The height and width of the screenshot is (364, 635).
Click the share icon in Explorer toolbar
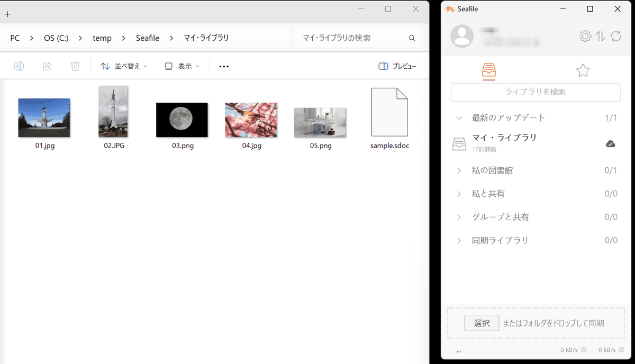(x=47, y=66)
